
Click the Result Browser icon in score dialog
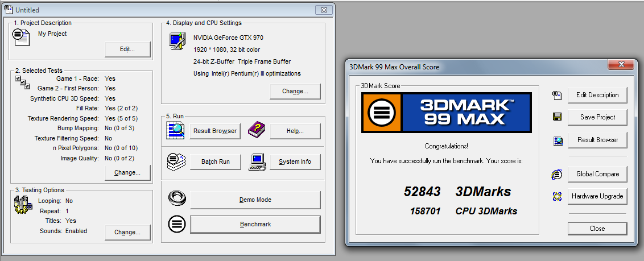(558, 141)
